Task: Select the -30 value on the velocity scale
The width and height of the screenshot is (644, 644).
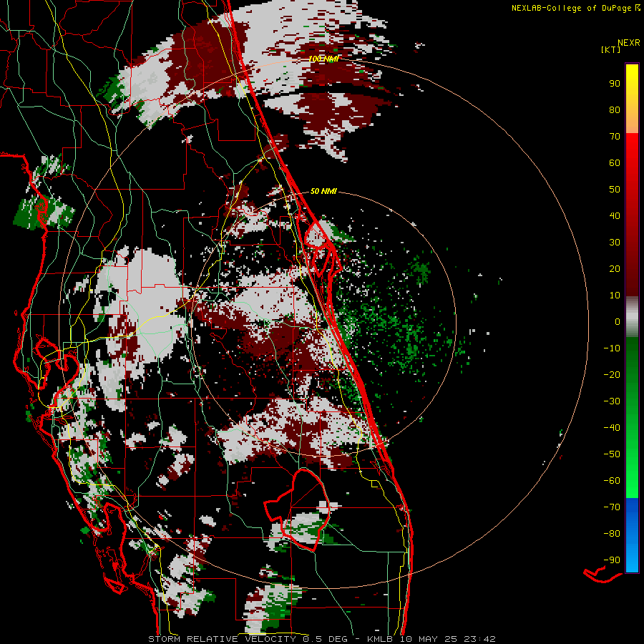Action: (612, 401)
